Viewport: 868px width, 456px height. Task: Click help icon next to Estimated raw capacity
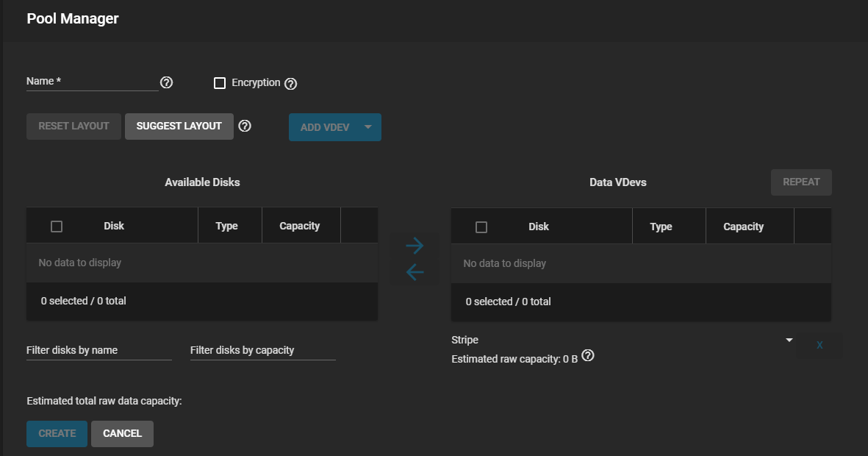(x=588, y=356)
